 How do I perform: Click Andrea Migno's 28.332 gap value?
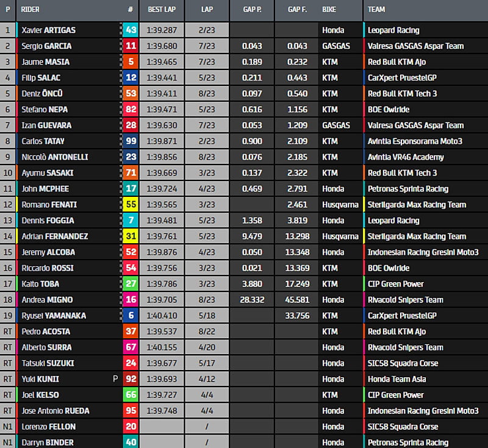(252, 300)
